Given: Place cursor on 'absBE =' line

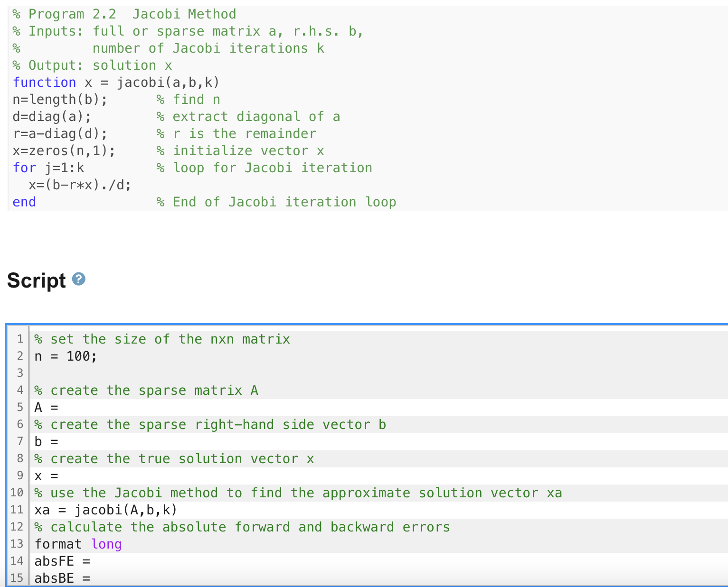Looking at the screenshot, I should click(x=62, y=578).
